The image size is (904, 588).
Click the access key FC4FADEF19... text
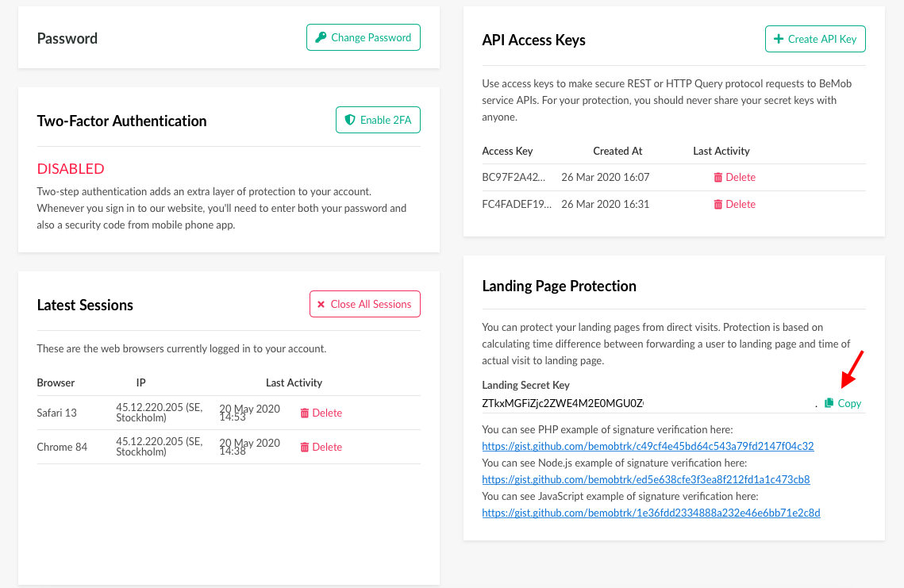coord(517,204)
